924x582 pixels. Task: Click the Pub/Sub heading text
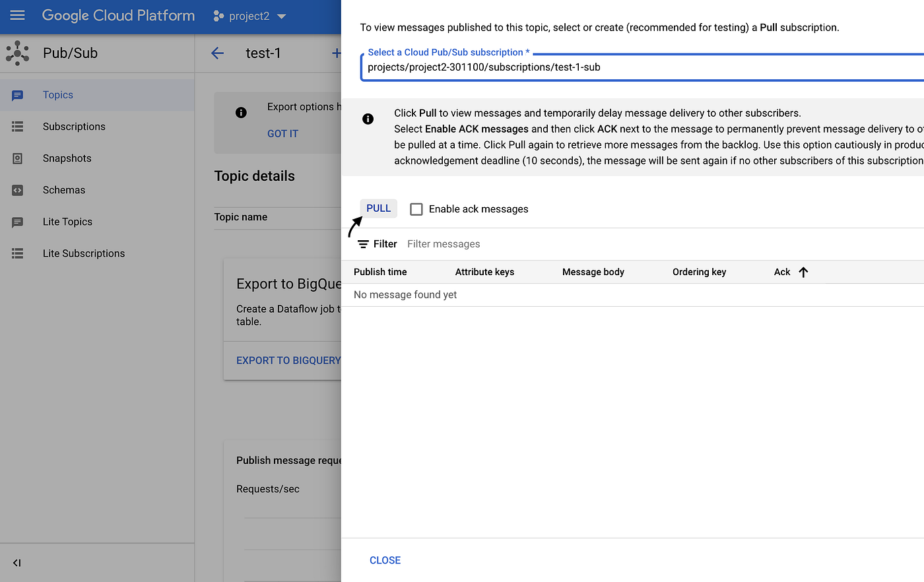(70, 53)
